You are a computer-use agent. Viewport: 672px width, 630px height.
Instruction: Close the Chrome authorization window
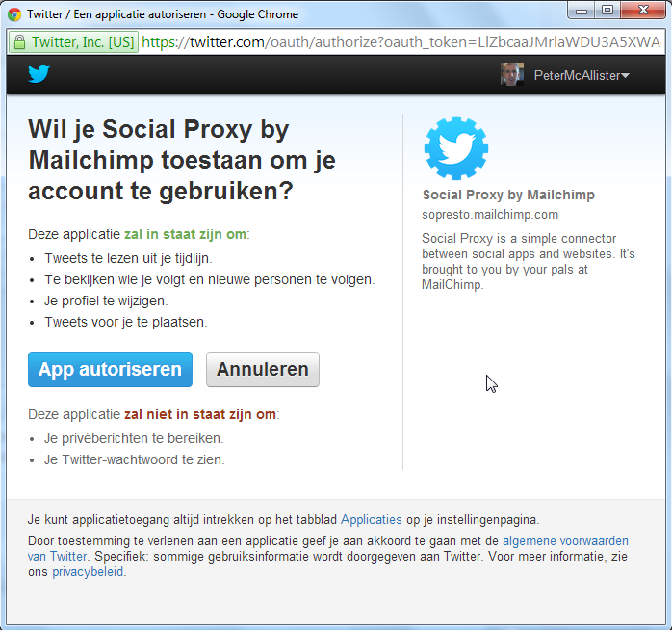pyautogui.click(x=643, y=11)
